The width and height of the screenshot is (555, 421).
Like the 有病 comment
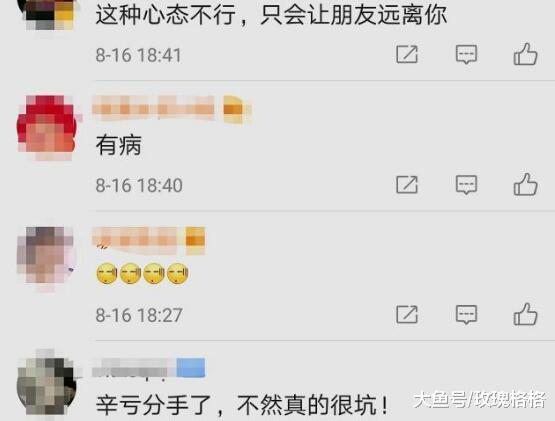pyautogui.click(x=526, y=184)
